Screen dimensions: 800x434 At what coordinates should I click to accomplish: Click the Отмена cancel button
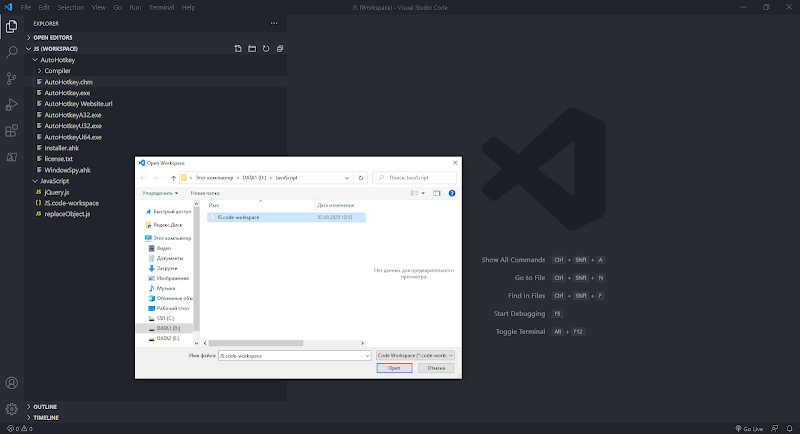pos(436,368)
